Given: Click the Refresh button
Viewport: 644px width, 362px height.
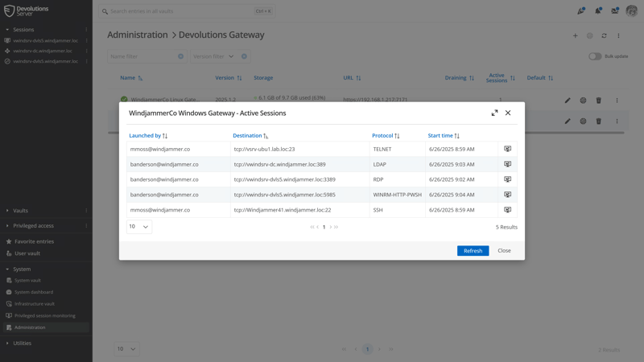Looking at the screenshot, I should pos(473,251).
